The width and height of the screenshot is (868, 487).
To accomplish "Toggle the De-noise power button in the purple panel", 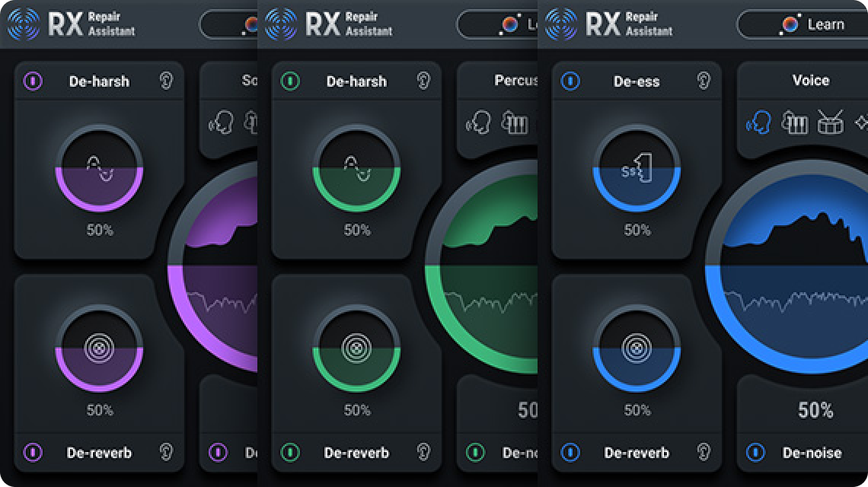I will coord(218,452).
